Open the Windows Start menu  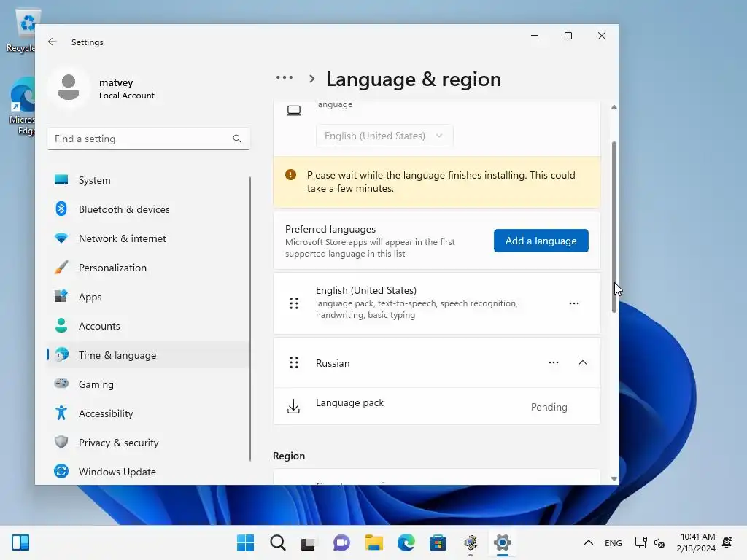pyautogui.click(x=245, y=542)
